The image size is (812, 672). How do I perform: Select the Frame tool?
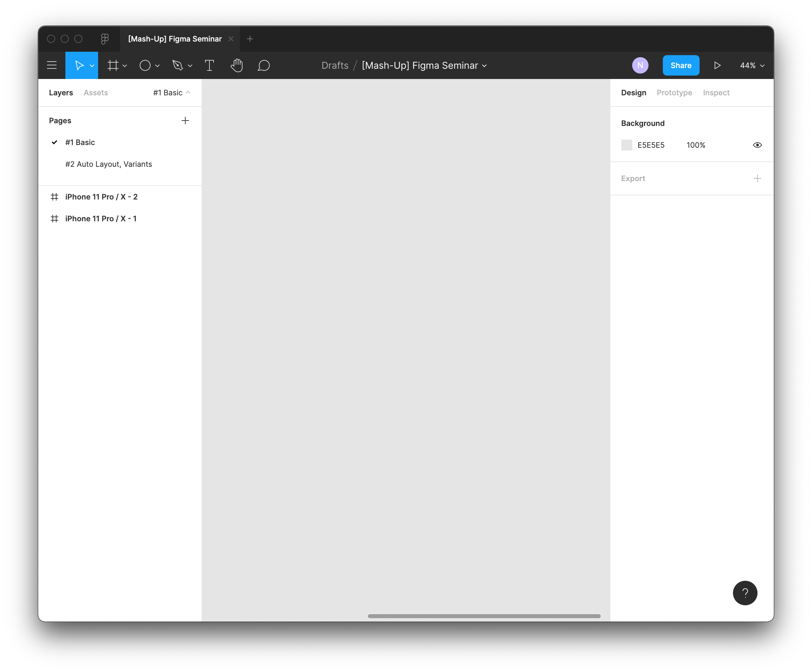click(113, 65)
